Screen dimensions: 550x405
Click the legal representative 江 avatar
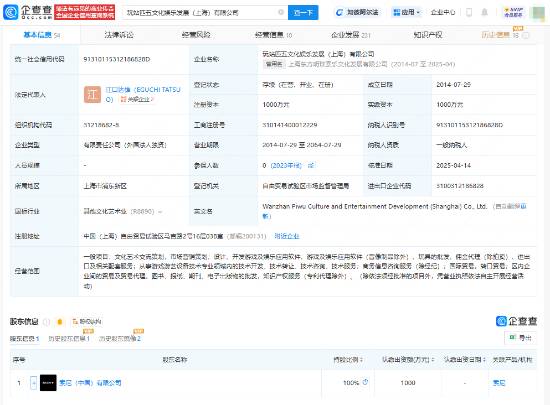coord(92,95)
